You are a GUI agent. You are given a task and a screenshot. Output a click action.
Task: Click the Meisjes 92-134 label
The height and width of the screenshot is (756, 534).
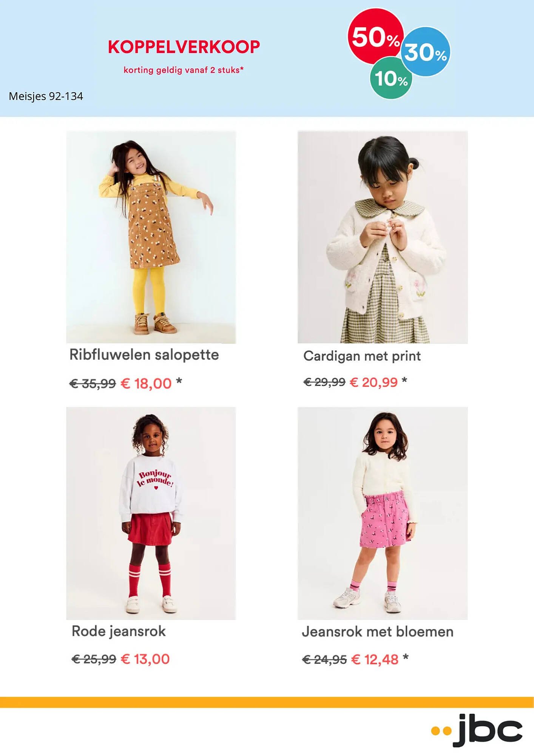tap(46, 96)
